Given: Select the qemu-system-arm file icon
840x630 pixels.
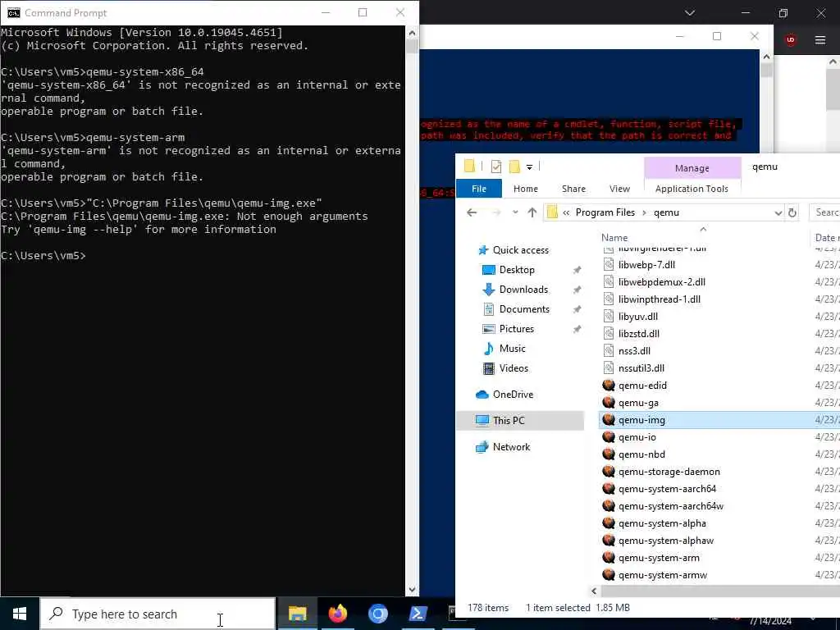Looking at the screenshot, I should tap(608, 557).
